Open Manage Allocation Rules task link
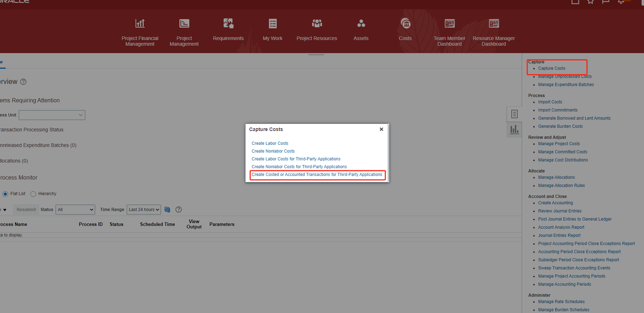 click(x=561, y=186)
